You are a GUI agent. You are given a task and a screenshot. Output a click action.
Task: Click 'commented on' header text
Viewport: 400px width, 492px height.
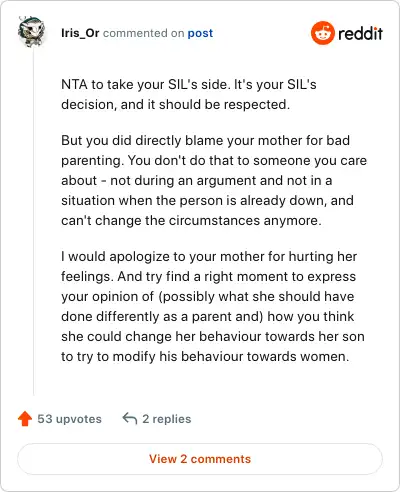[143, 33]
